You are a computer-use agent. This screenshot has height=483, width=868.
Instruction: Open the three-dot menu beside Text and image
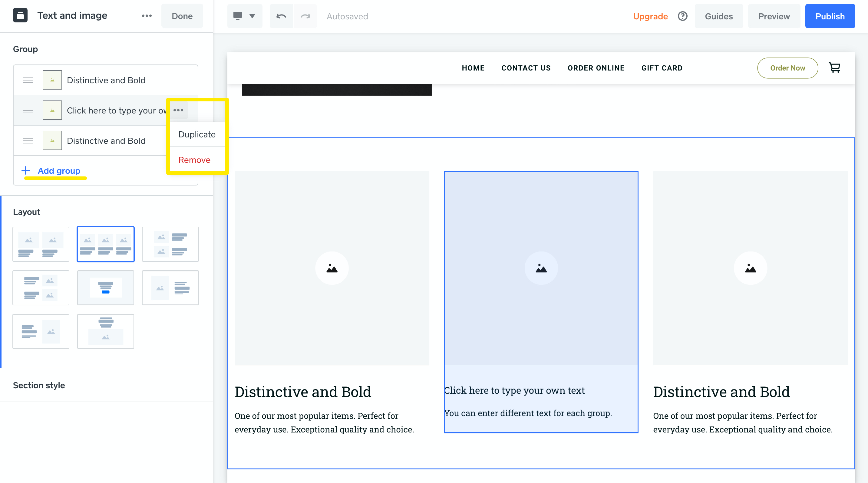(146, 15)
